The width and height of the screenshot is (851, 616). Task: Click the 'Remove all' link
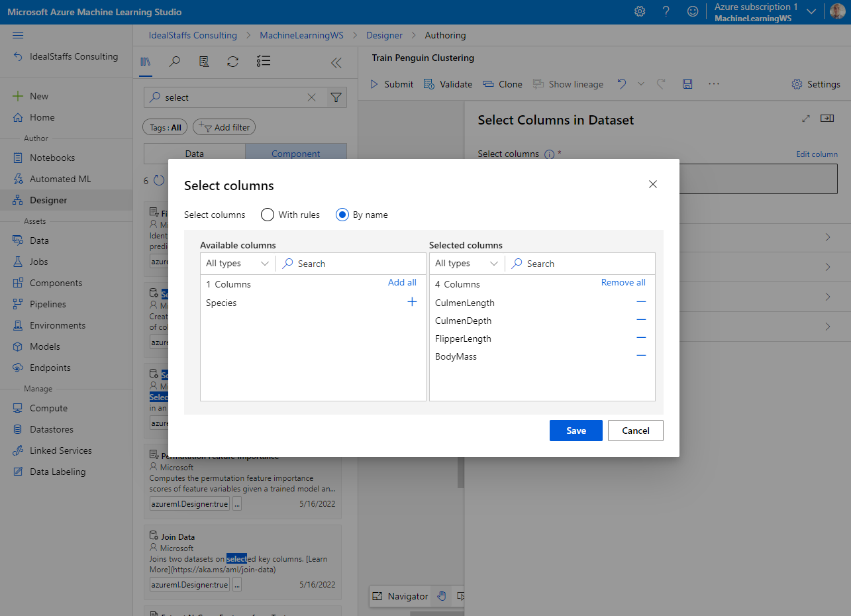[x=623, y=282]
